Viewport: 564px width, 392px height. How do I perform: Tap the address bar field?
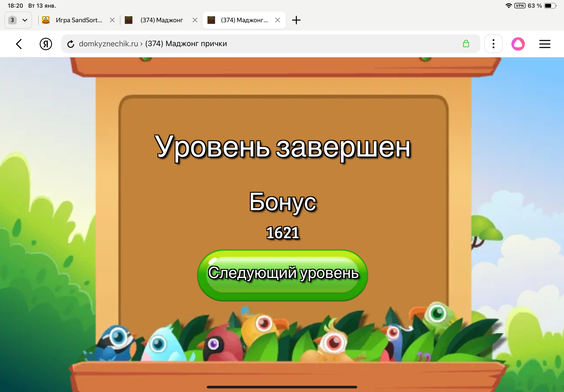(270, 44)
